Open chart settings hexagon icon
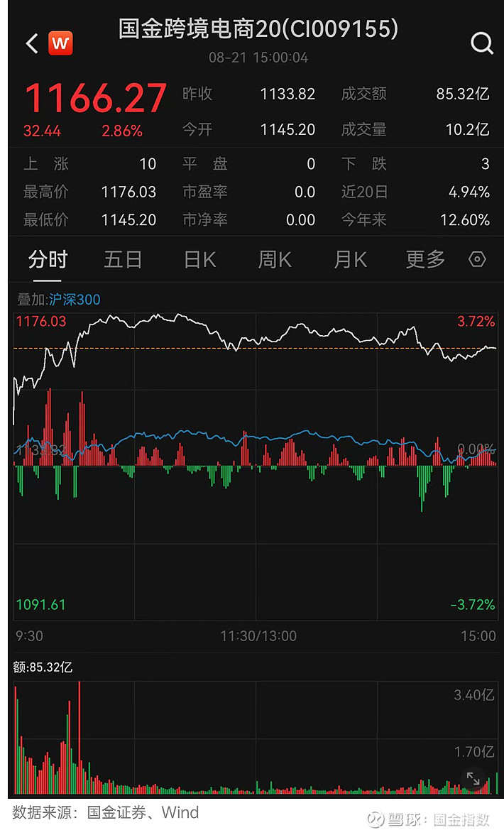 (x=477, y=260)
